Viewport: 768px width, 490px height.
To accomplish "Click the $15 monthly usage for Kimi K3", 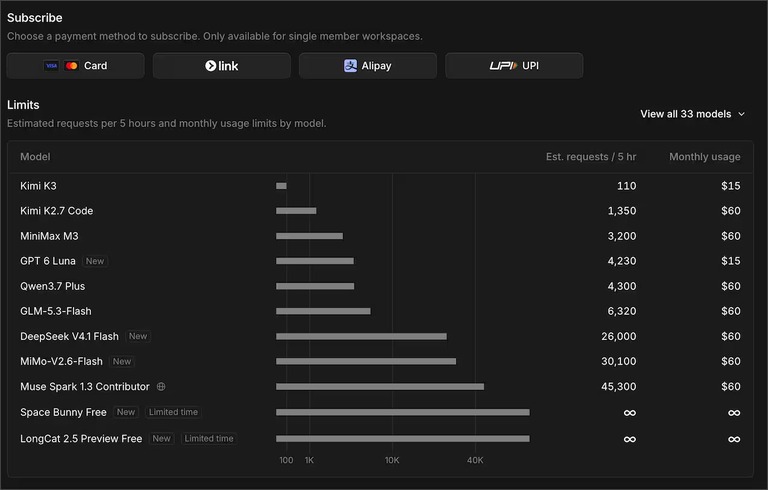I will (731, 186).
